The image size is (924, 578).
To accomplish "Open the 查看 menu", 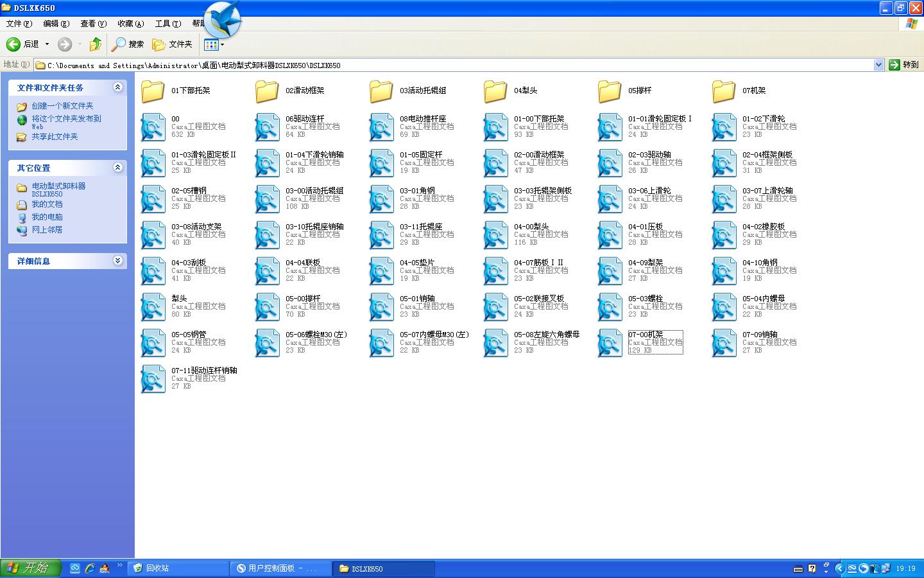I will pyautogui.click(x=92, y=23).
